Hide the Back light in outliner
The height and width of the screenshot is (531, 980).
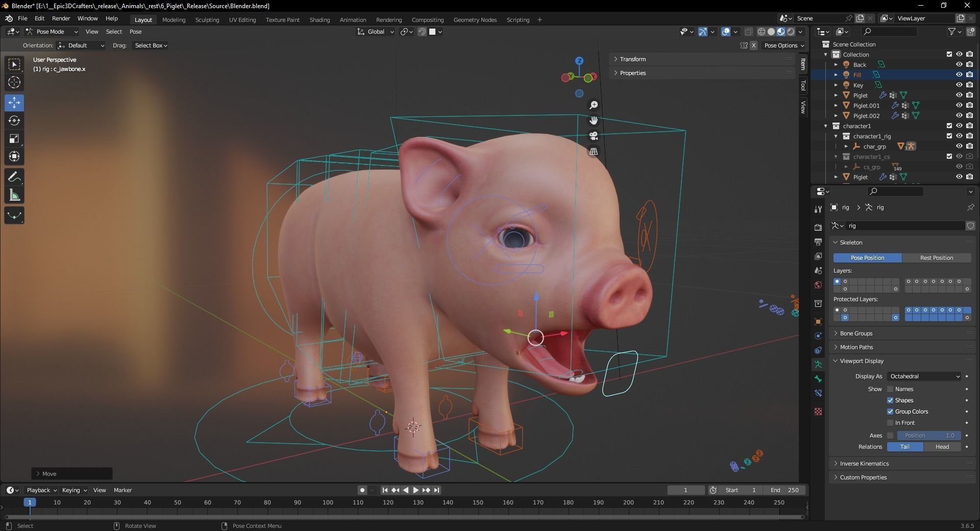click(959, 64)
